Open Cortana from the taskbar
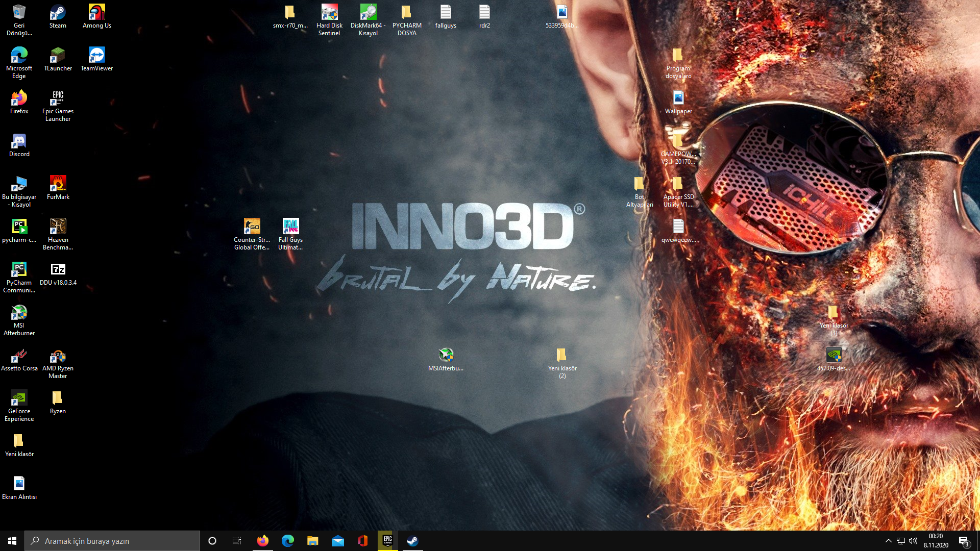The image size is (980, 551). (x=212, y=541)
